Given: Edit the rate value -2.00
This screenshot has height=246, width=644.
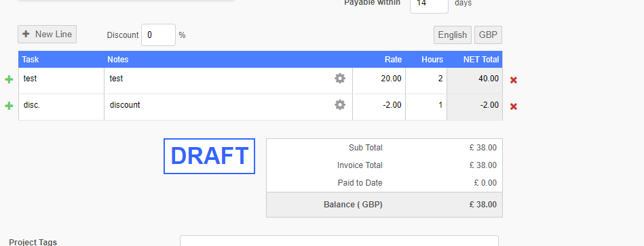Looking at the screenshot, I should point(379,107).
